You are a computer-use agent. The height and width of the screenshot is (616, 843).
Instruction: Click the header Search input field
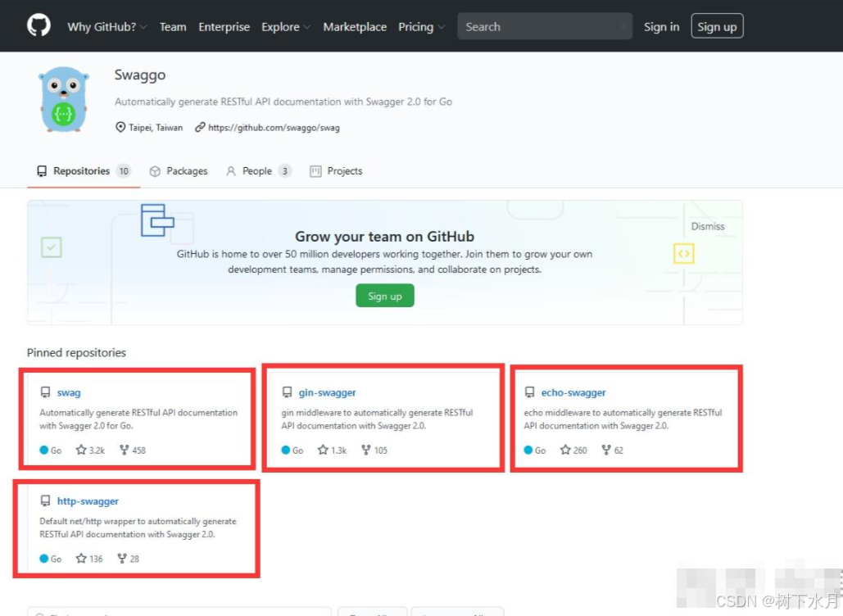pos(545,26)
